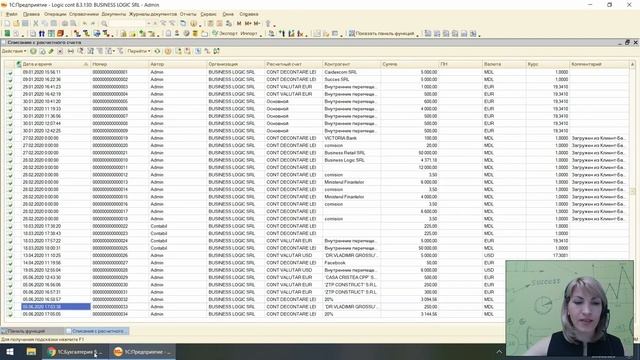Select the highlighted 05.06.2020 17:03 date cell
The image size is (640, 360).
point(56,307)
